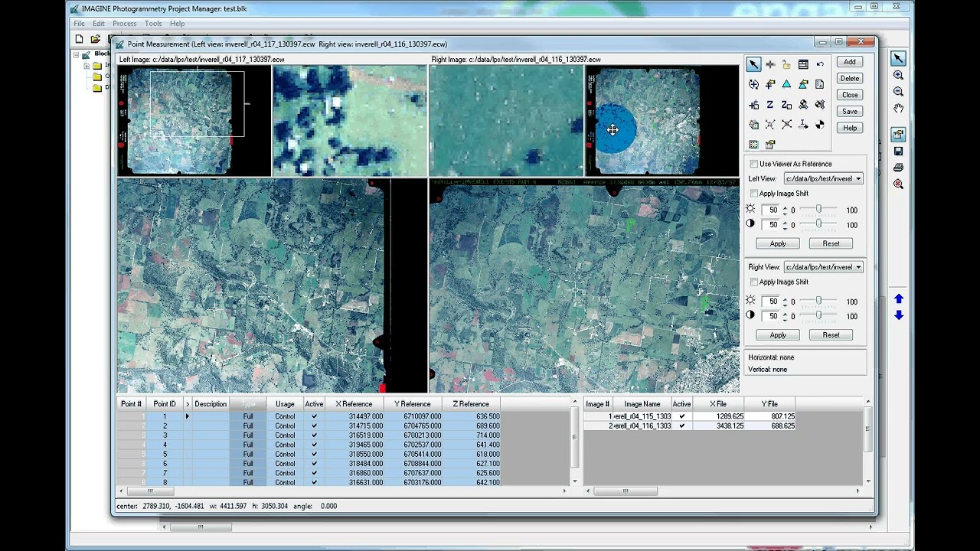Screen dimensions: 980x551
Task: Select the create point crosshair tool
Action: pos(770,65)
